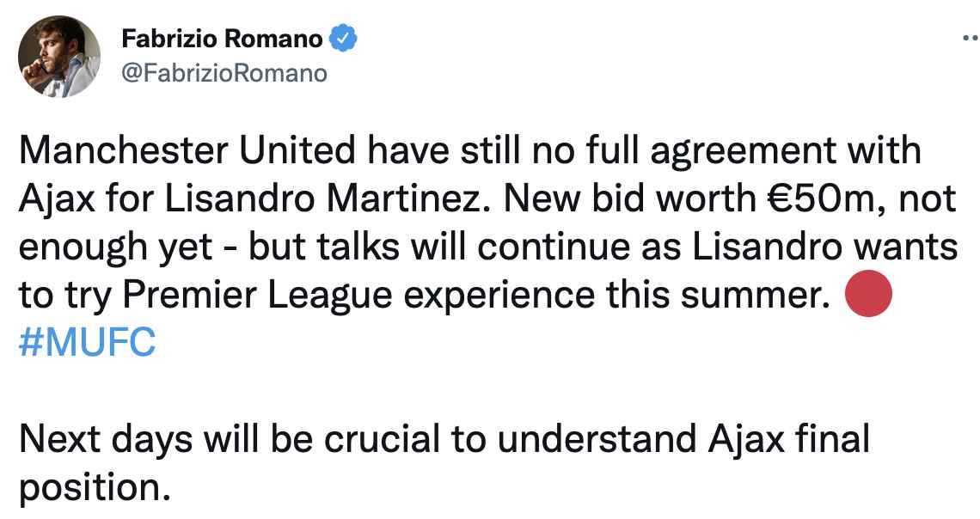Click the red circle emoji
980x519 pixels.
click(869, 295)
